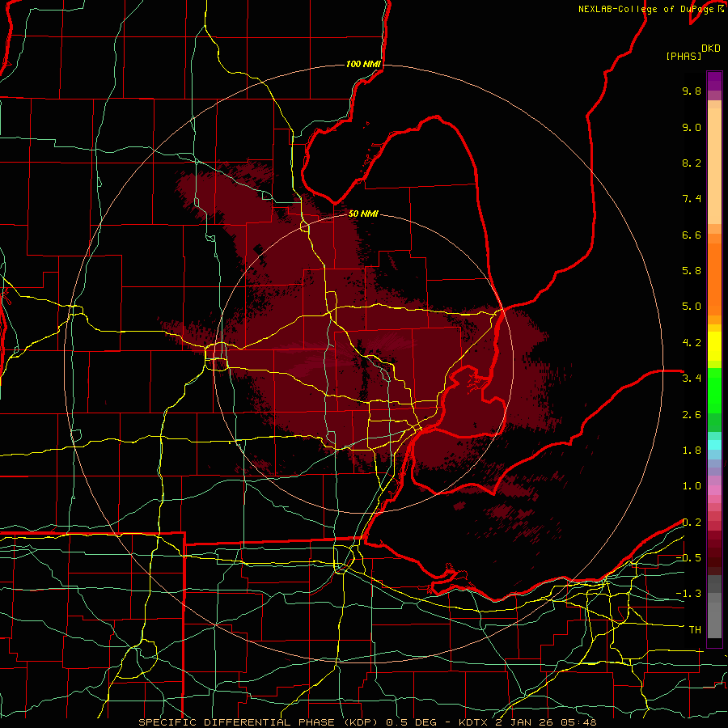Click the 7.4 legend value
Image resolution: width=728 pixels, height=728 pixels.
[692, 199]
